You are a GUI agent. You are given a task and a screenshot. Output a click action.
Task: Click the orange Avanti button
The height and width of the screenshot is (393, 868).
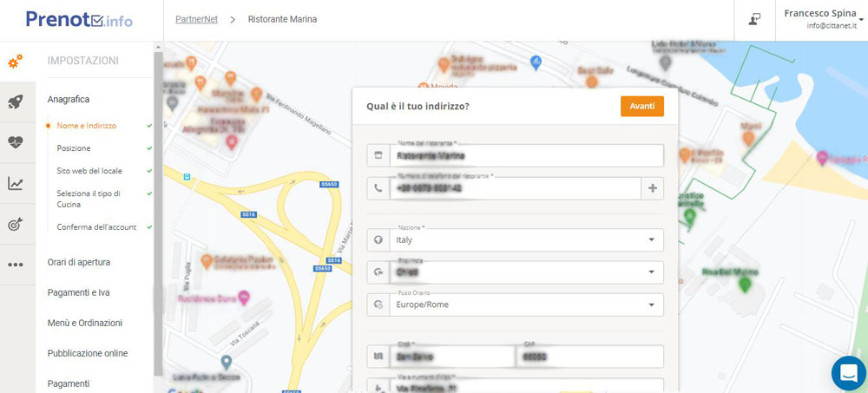pos(641,106)
